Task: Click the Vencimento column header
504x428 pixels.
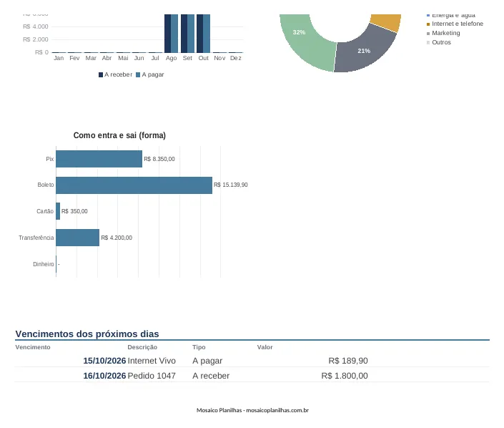Action: click(x=33, y=347)
